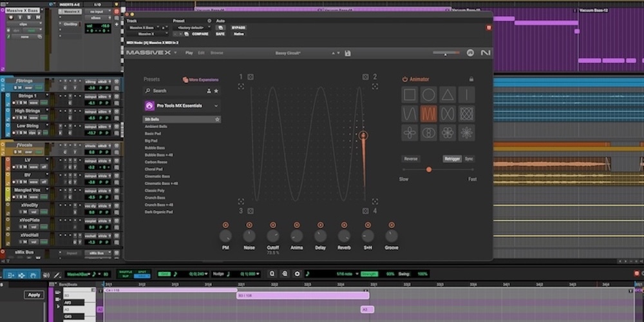Click the Strength button in quantize bar
The width and height of the screenshot is (644, 322).
coord(369,274)
